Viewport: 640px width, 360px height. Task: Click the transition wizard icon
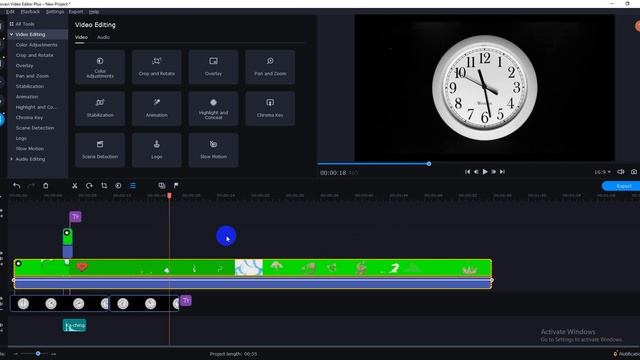coord(162,186)
